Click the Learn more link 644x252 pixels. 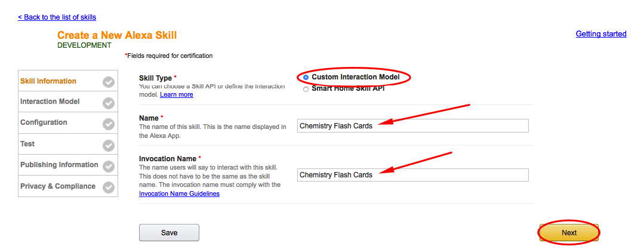177,95
